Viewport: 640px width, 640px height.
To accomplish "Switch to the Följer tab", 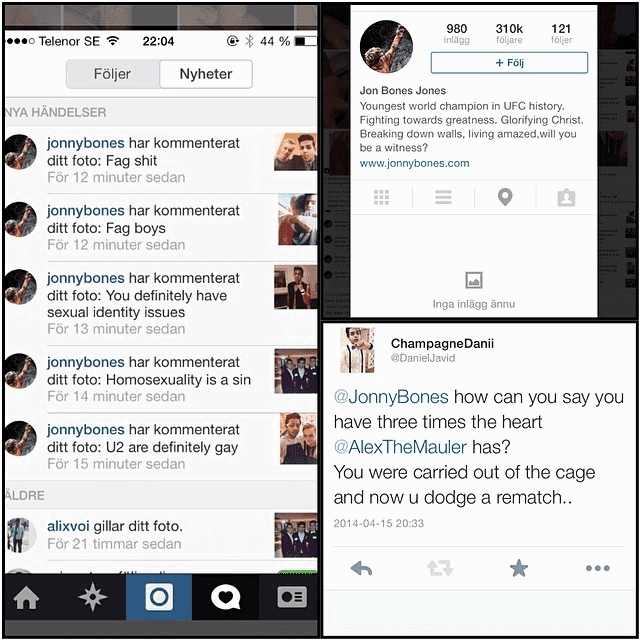I will tap(113, 74).
